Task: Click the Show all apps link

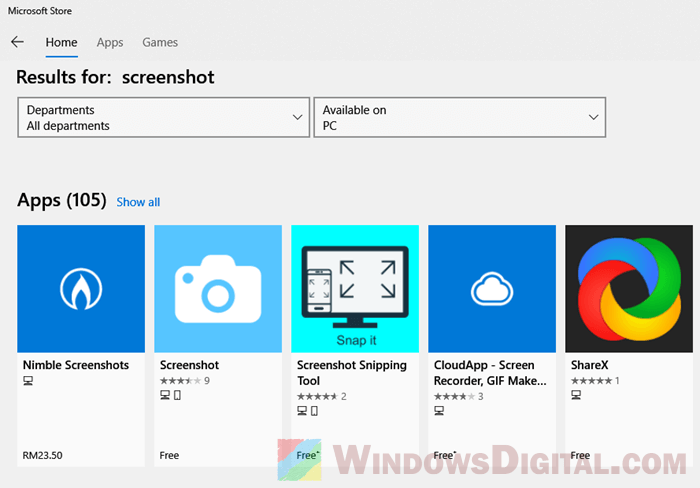Action: [138, 202]
